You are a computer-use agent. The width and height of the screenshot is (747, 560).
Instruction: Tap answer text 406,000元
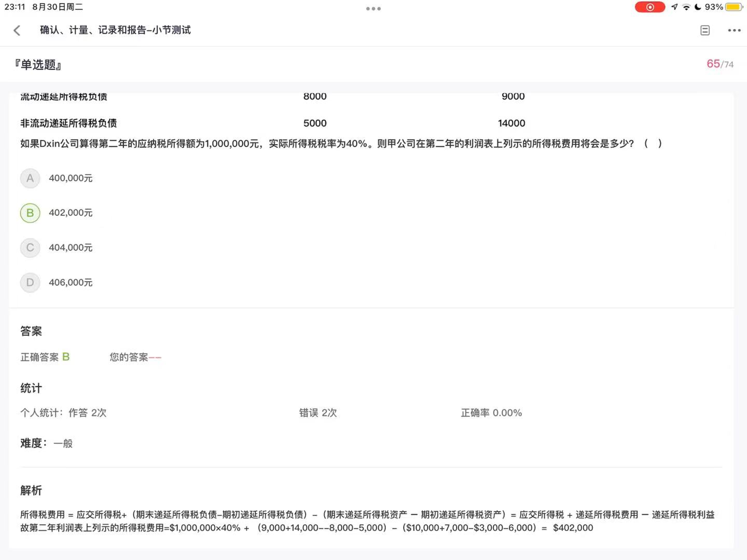[x=71, y=283]
